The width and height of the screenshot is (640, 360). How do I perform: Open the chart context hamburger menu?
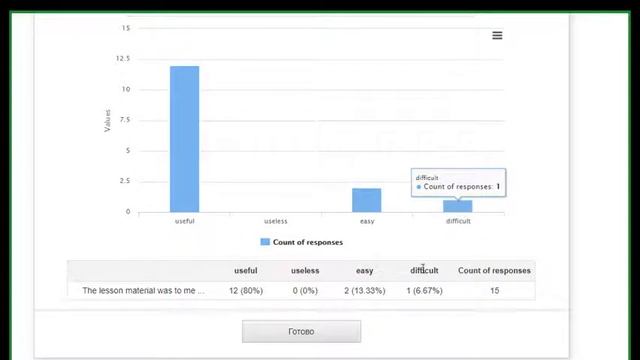click(497, 36)
